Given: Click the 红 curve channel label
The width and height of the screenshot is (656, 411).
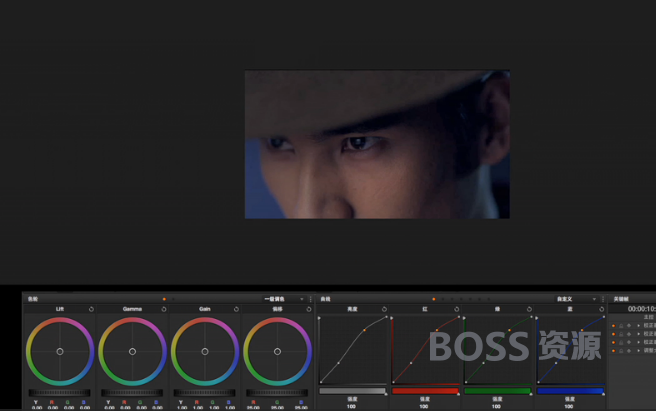Looking at the screenshot, I should [425, 309].
